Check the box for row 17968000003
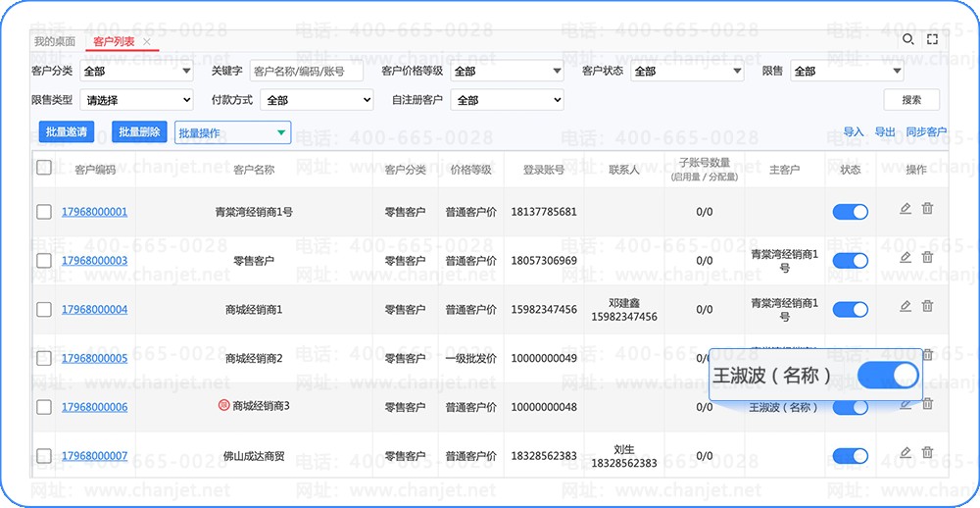This screenshot has width=980, height=508. (44, 261)
